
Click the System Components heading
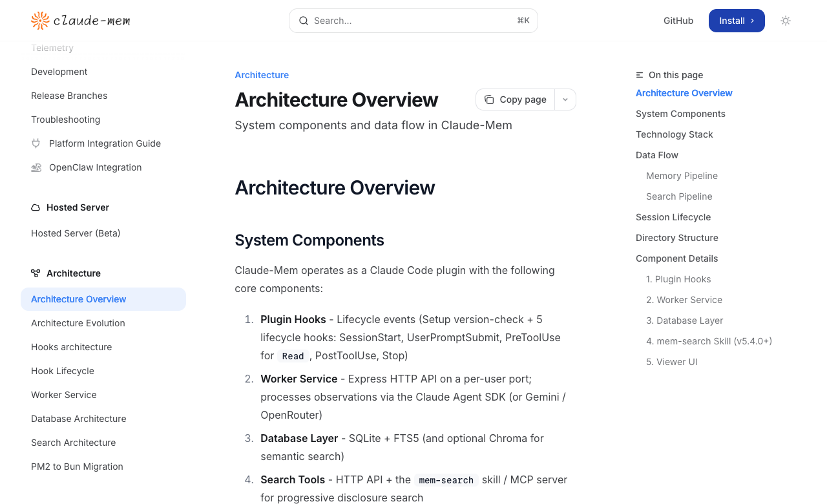(x=309, y=240)
